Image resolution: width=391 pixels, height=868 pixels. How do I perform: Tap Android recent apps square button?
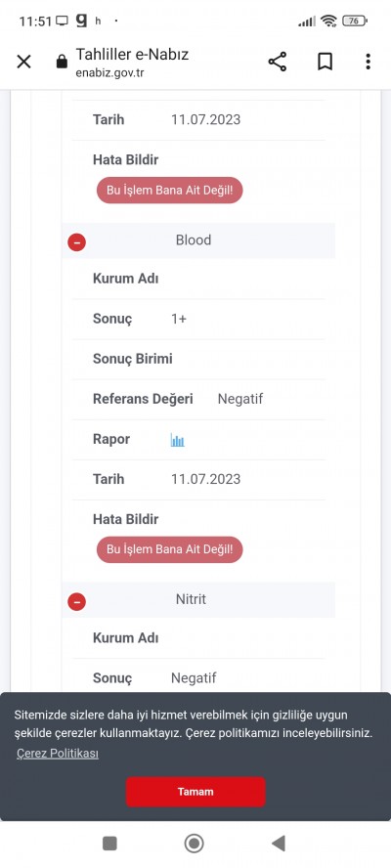tap(109, 844)
